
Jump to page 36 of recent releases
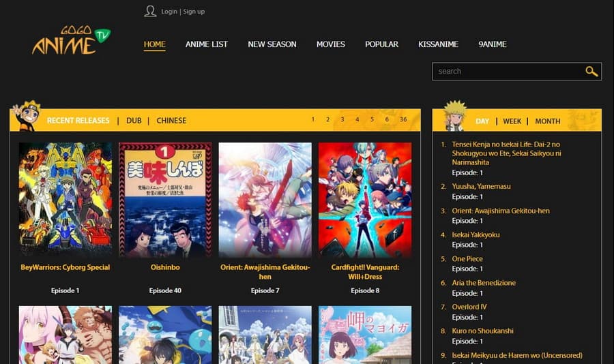(x=403, y=120)
